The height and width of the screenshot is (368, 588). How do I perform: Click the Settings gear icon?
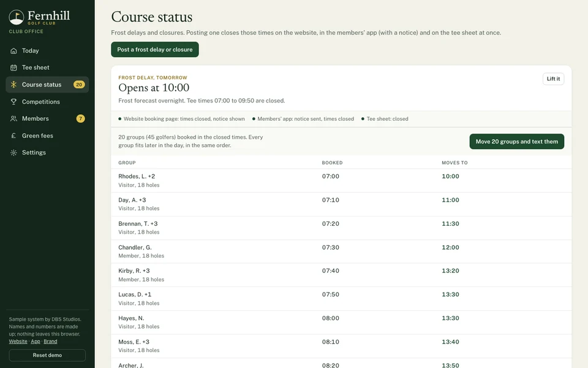(13, 153)
